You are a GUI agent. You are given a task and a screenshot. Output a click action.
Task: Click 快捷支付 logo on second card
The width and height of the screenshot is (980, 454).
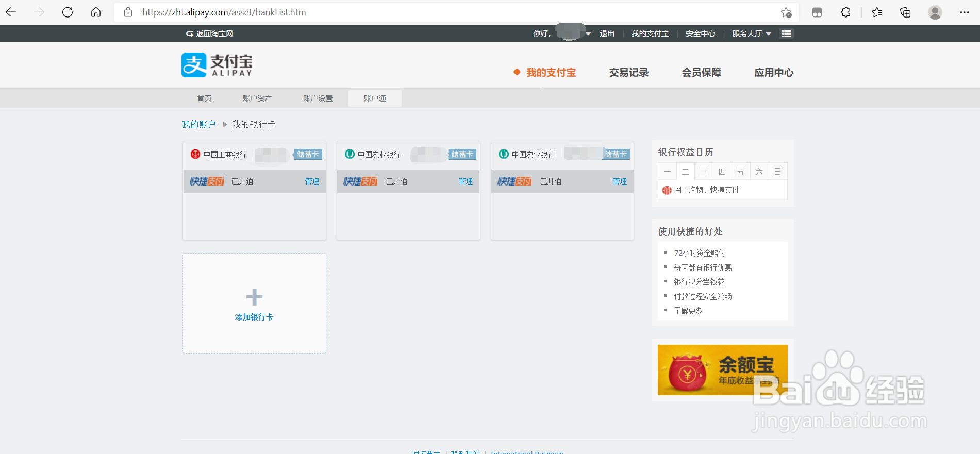click(x=360, y=181)
